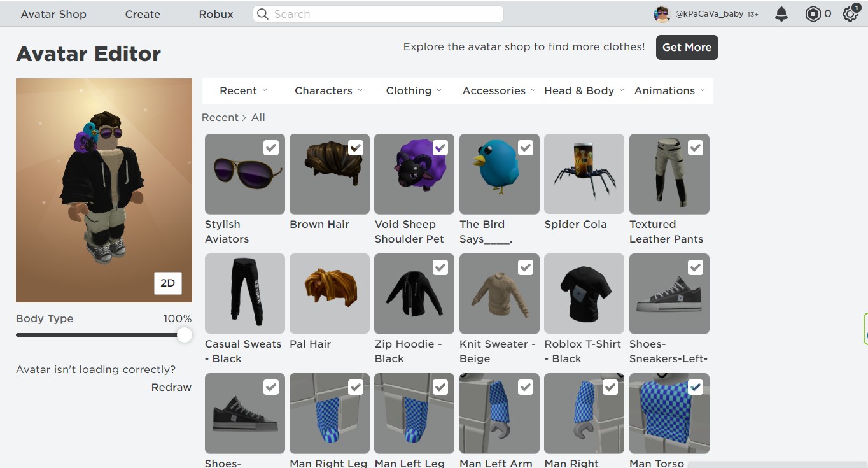Click the Spider Cola item name

[576, 224]
